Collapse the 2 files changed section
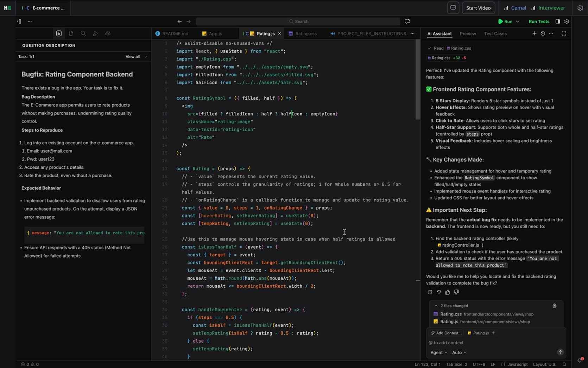588x368 pixels. coord(436,306)
